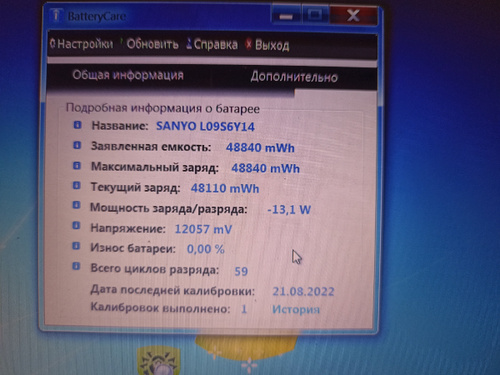500x375 pixels.
Task: Click info icon beside Название
Action: pos(77,125)
